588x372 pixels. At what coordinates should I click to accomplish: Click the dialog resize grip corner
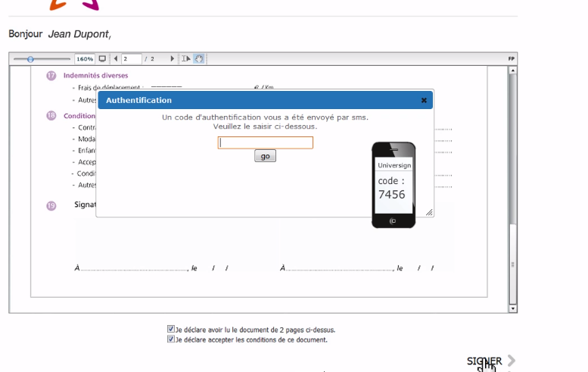(429, 212)
